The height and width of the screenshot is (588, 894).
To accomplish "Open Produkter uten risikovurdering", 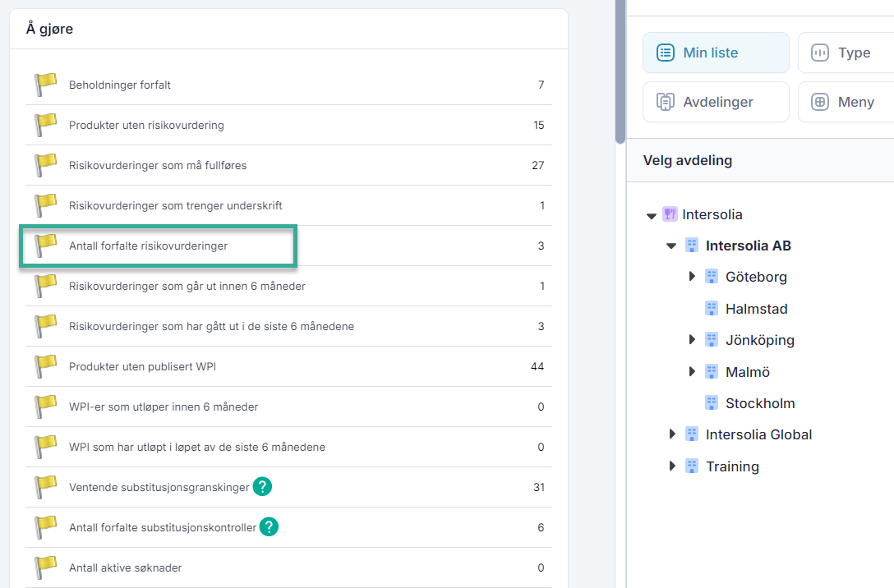I will click(x=146, y=126).
